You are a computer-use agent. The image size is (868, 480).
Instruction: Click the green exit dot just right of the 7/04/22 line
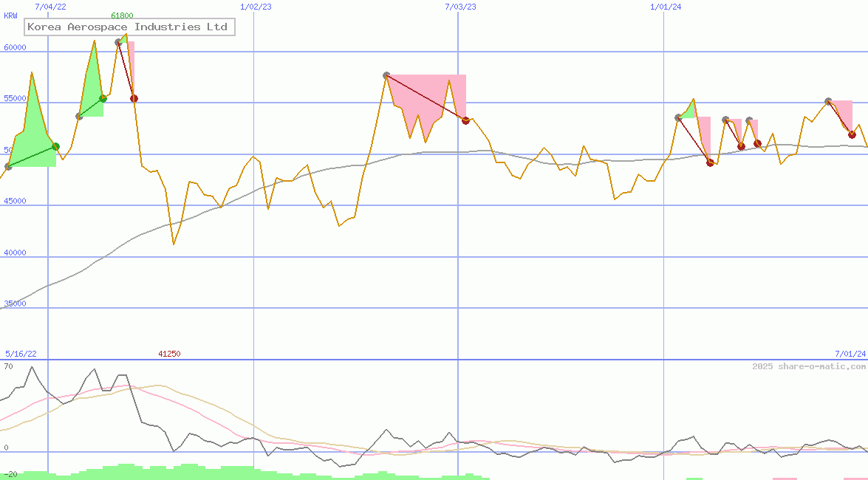(x=56, y=147)
